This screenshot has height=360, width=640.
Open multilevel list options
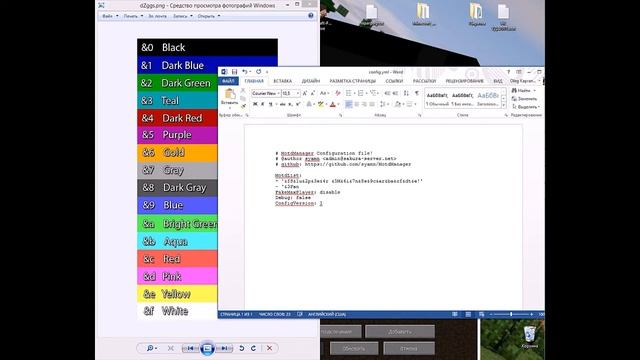[x=373, y=93]
